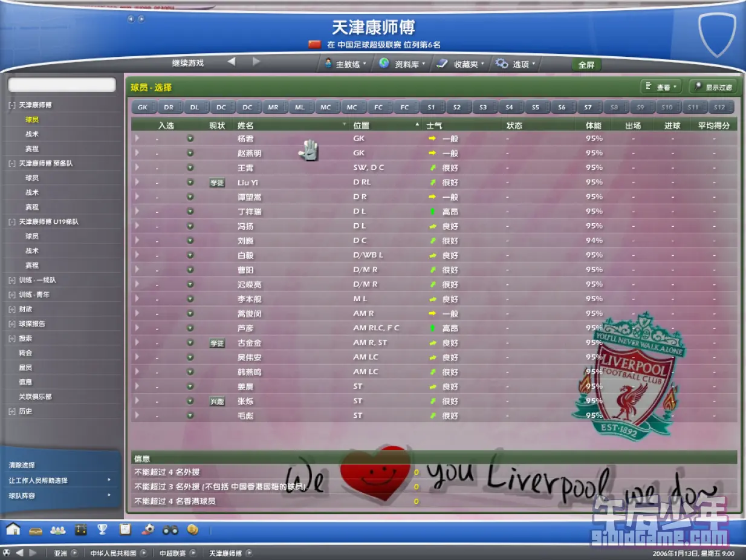Screen dimensions: 746x560
Task: Open the green selection dropdown for 杨君
Action: pos(190,138)
